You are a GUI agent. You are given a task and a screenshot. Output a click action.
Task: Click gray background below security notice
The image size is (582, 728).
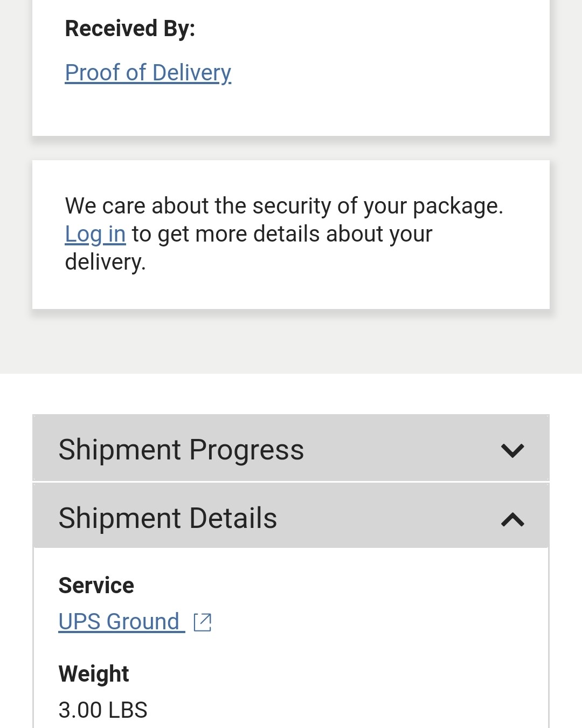click(x=291, y=341)
